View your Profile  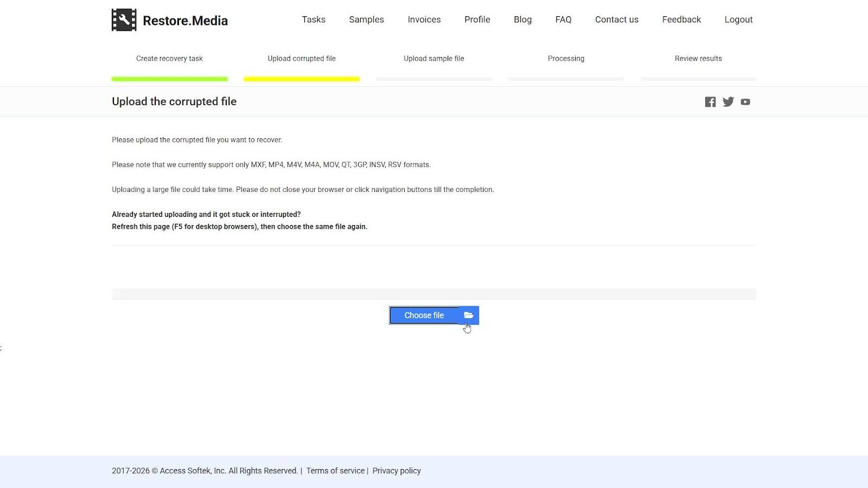click(477, 20)
